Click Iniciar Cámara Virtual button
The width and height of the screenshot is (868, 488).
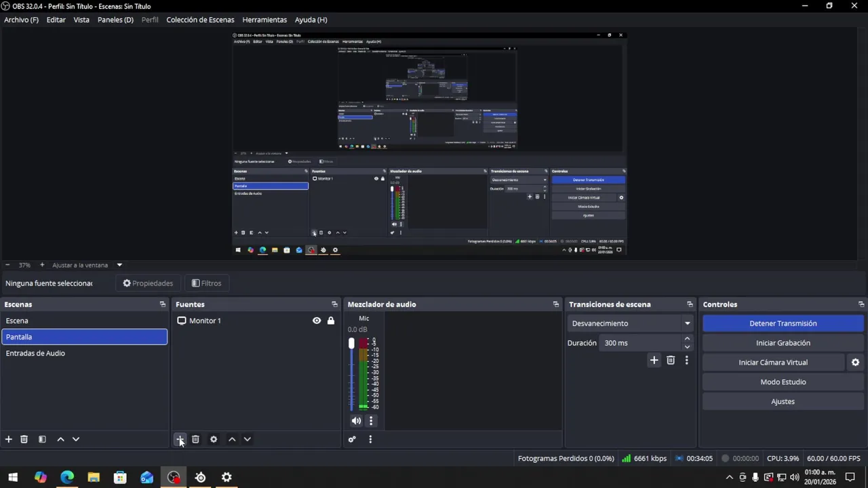point(773,363)
